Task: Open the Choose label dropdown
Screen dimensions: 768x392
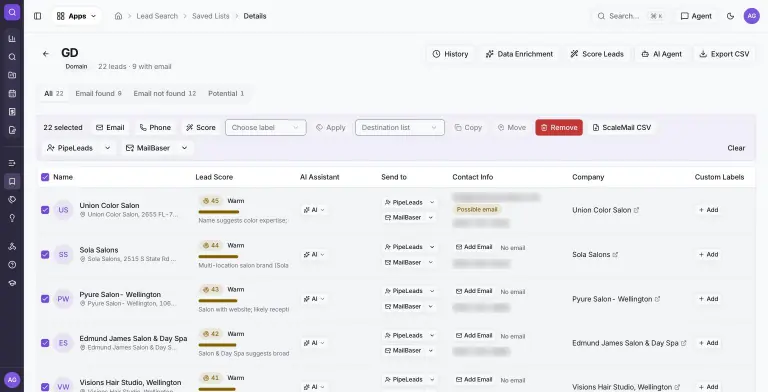Action: (265, 127)
